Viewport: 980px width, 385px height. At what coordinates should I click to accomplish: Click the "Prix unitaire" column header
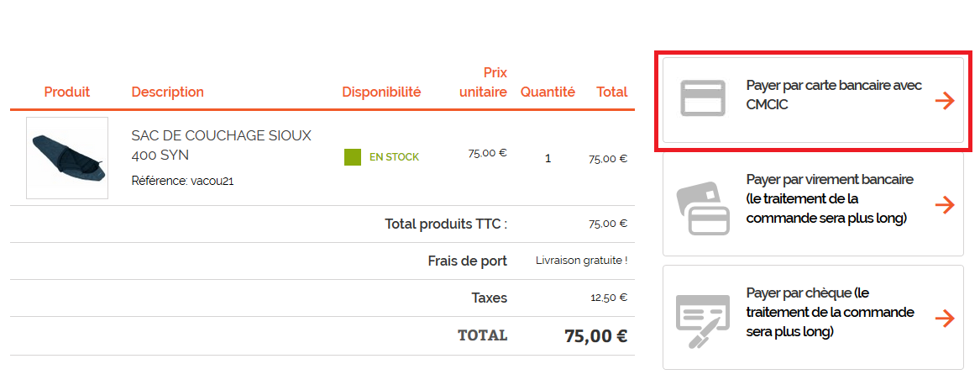point(484,82)
